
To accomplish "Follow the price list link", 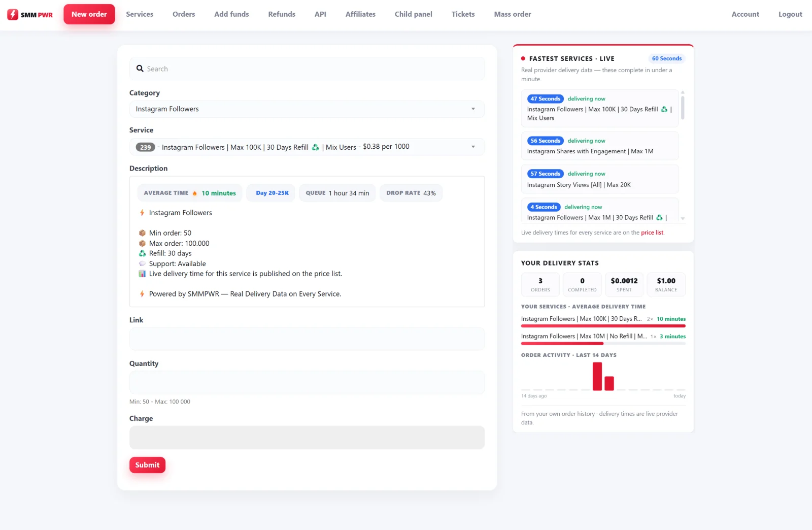I will coord(652,233).
